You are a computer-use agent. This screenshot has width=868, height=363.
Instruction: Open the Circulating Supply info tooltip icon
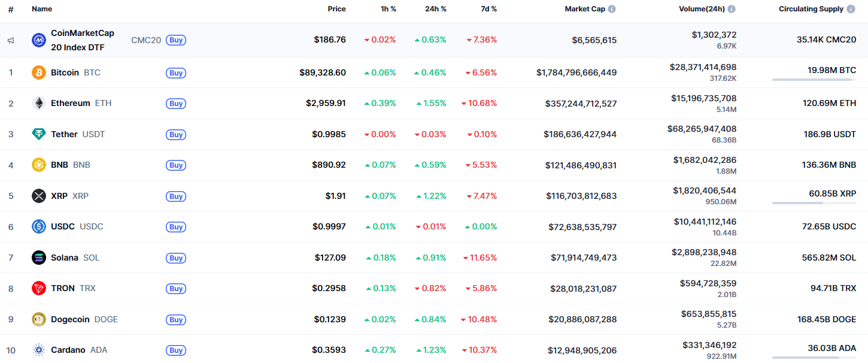pyautogui.click(x=851, y=8)
